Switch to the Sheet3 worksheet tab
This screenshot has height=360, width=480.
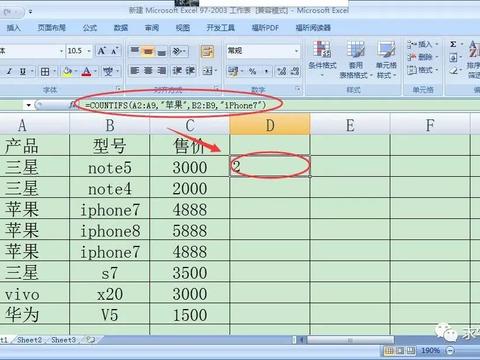(x=63, y=340)
